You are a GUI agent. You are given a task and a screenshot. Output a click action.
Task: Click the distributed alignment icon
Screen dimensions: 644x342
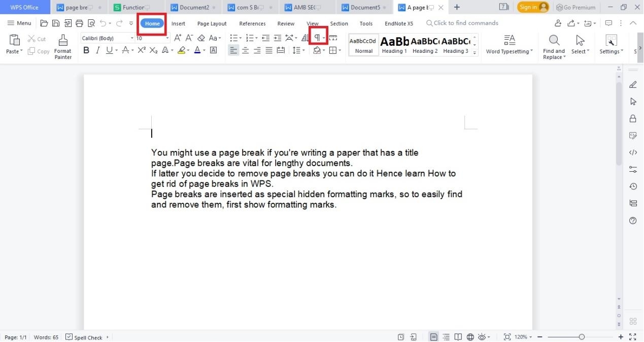pos(281,50)
